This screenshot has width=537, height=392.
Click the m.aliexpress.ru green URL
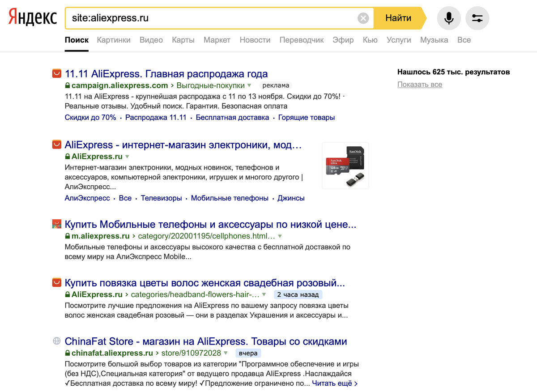[x=101, y=236]
